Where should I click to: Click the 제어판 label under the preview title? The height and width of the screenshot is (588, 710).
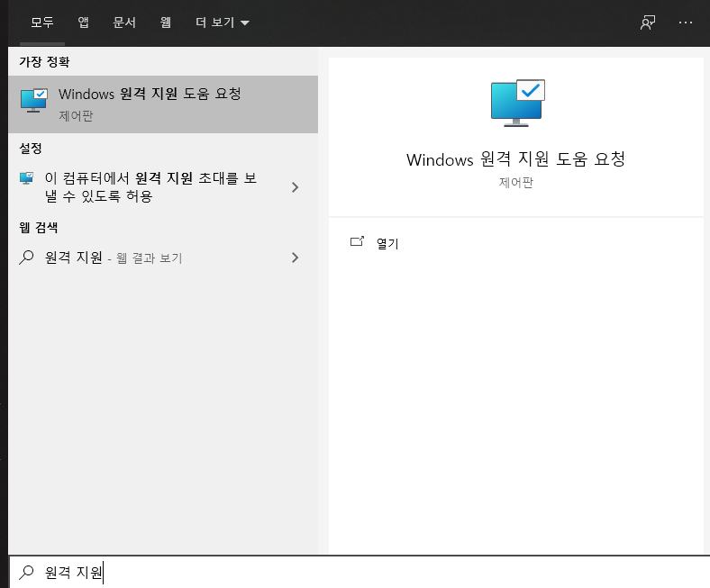click(x=515, y=183)
